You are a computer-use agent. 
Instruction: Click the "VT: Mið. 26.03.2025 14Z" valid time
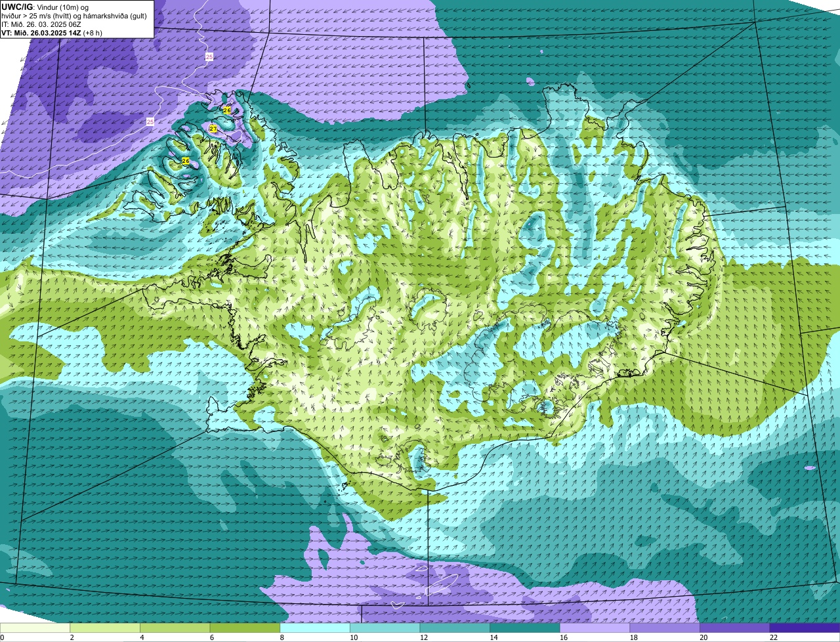pos(41,32)
